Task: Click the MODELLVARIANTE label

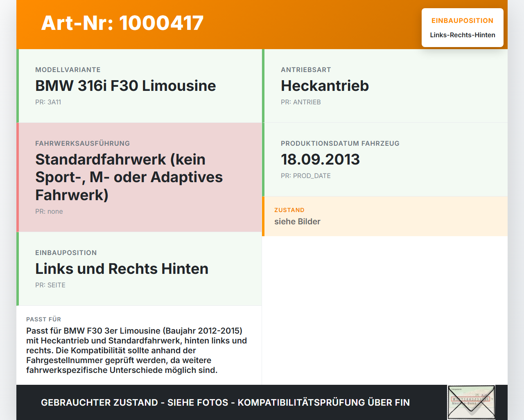Action: point(68,70)
